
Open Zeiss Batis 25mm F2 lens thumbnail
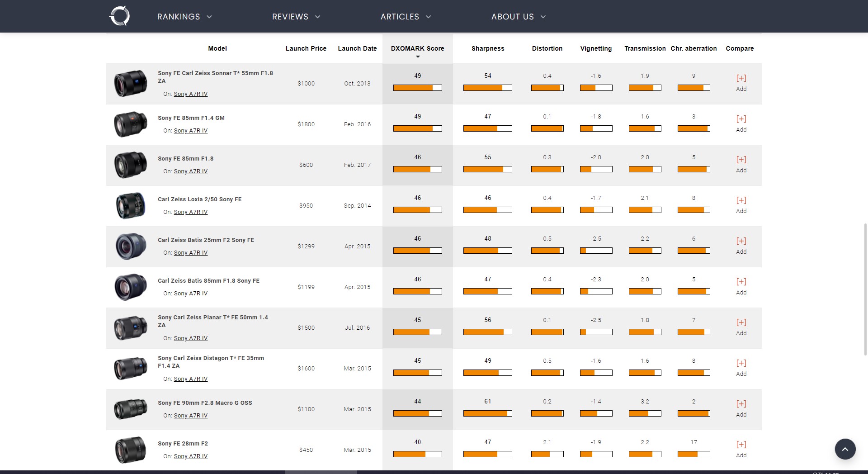pos(131,246)
